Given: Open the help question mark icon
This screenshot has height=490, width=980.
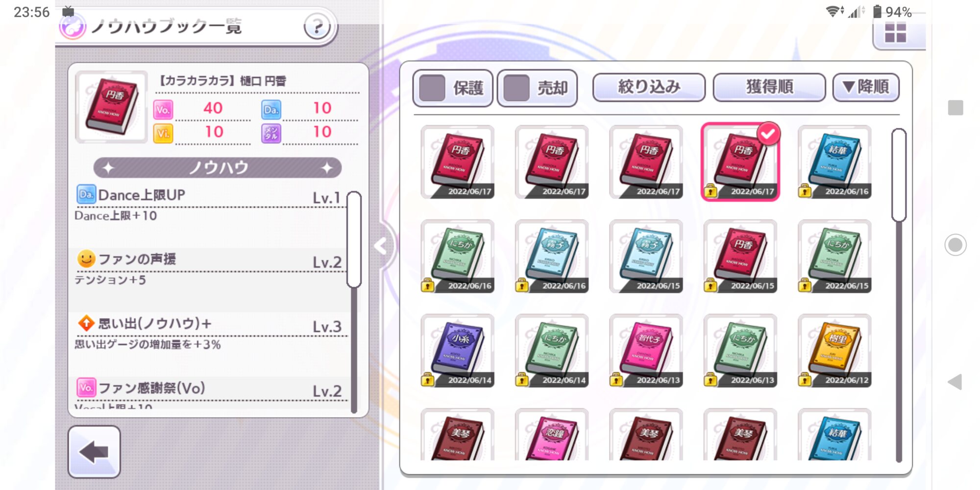Looking at the screenshot, I should pos(318,26).
